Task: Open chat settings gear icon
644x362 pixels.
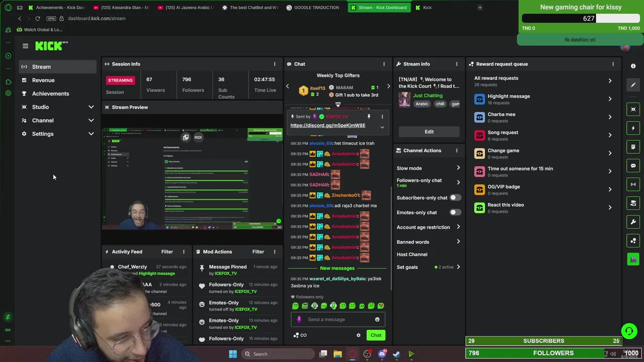Action: (x=358, y=335)
